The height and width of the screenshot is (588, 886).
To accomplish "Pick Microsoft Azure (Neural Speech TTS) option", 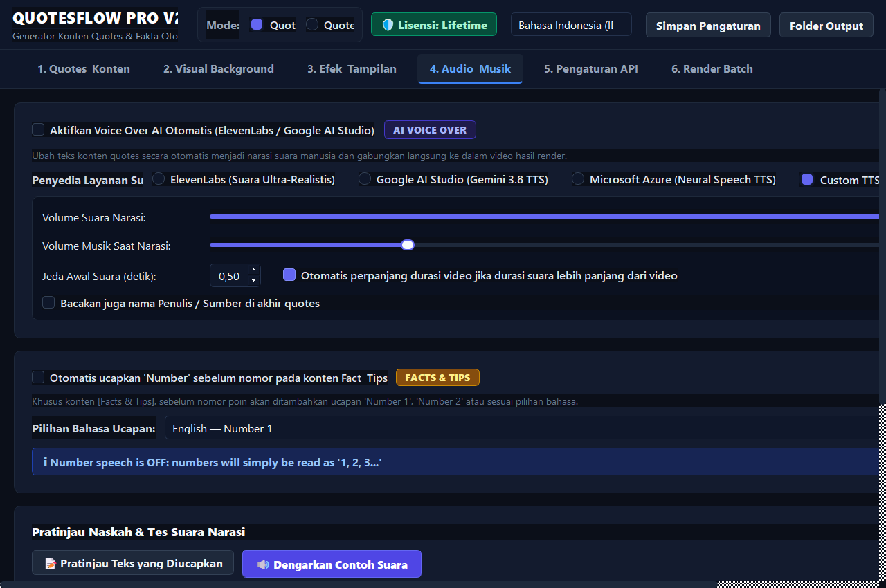I will click(x=578, y=179).
